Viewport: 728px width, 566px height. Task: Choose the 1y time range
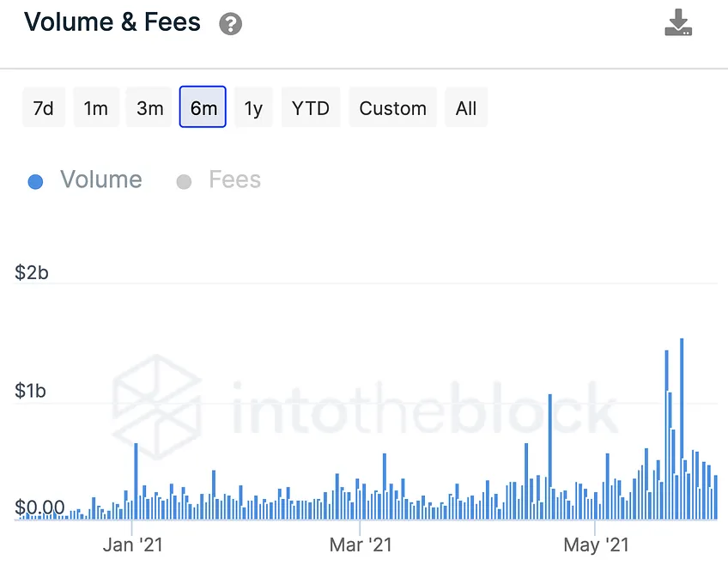[253, 107]
